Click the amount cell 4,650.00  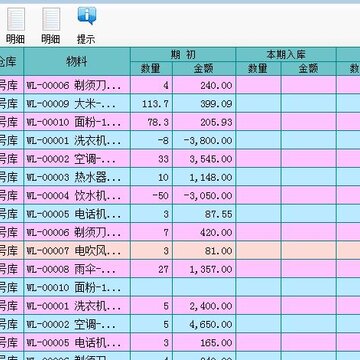(x=204, y=324)
